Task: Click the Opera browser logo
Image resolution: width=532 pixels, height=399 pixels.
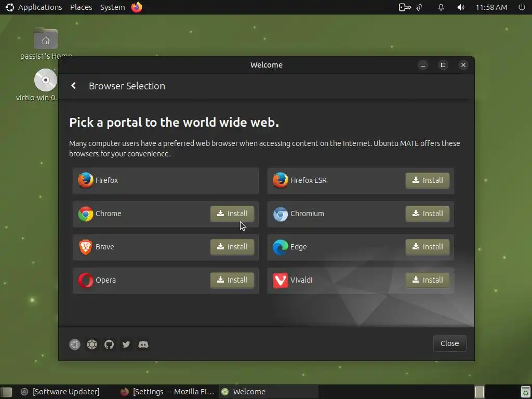Action: pos(86,280)
